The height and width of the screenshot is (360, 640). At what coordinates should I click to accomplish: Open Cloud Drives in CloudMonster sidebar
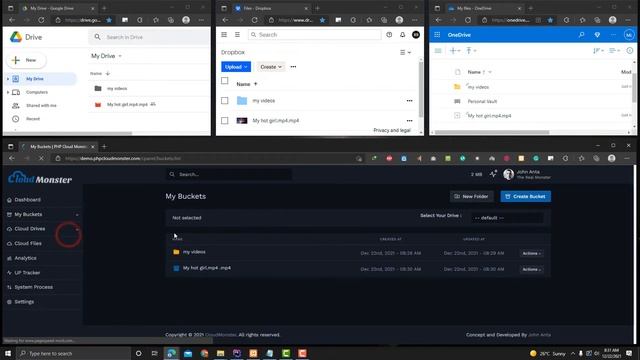(30, 229)
